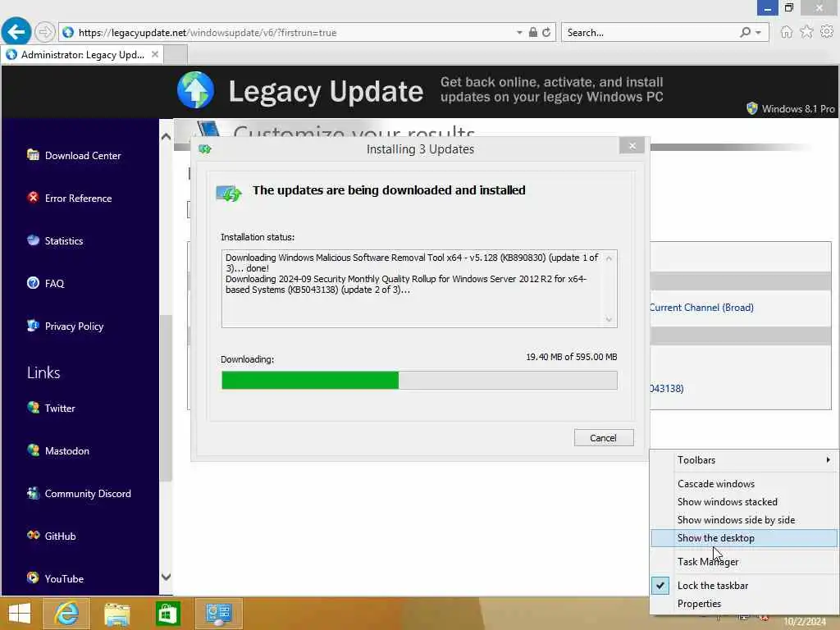Open the Statistics link
Screen dimensions: 840x630
tap(64, 241)
